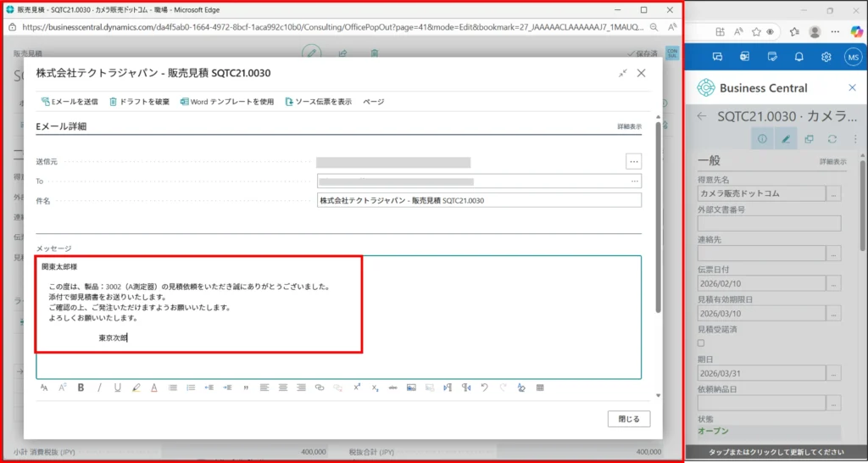Open the 送信元 ellipsis lookup button
868x463 pixels.
[633, 161]
